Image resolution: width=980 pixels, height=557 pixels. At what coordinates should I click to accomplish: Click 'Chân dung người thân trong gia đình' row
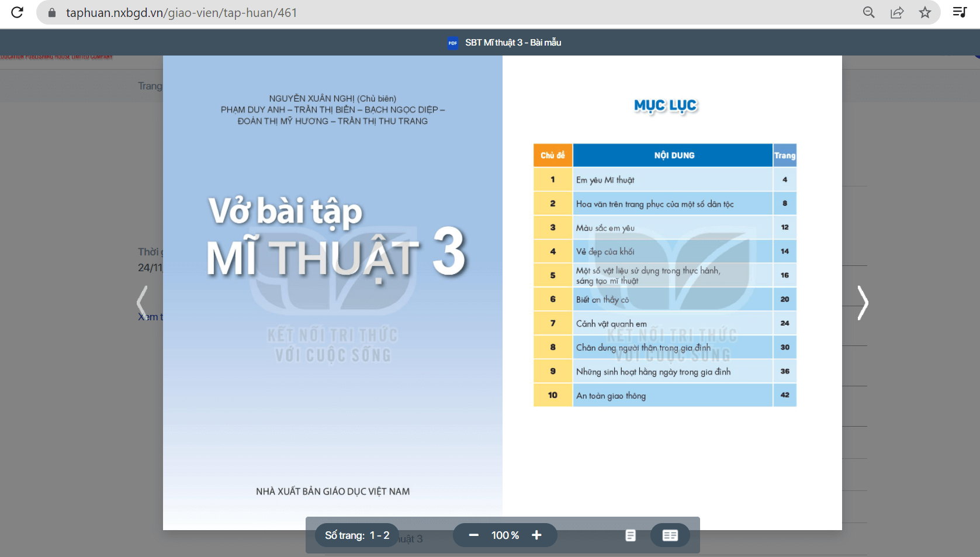[x=665, y=347]
